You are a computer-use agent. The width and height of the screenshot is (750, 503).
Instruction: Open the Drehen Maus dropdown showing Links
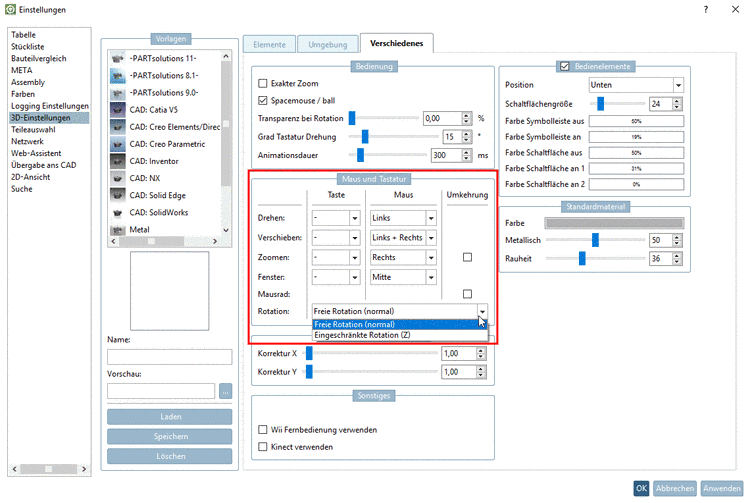click(x=403, y=218)
